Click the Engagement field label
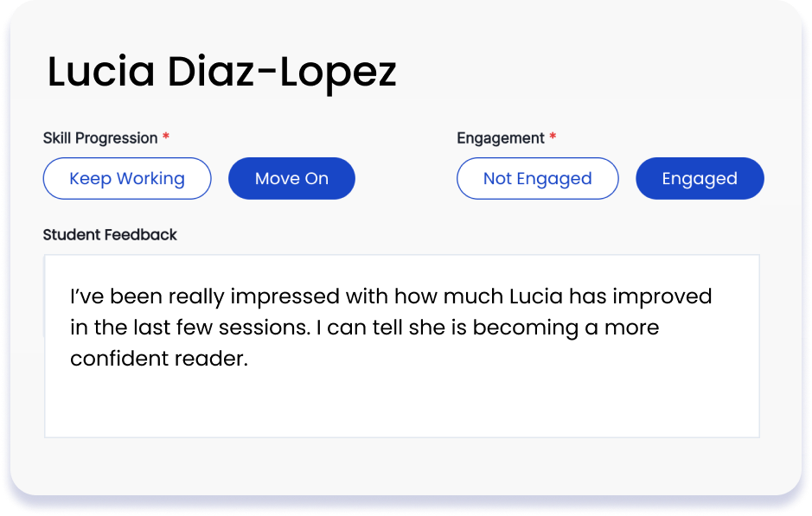Image resolution: width=812 pixels, height=516 pixels. coord(501,138)
